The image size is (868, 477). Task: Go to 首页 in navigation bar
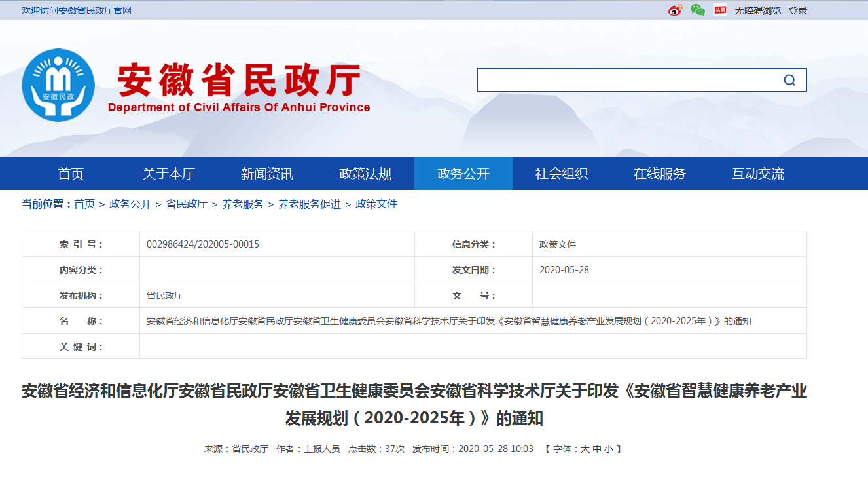(x=71, y=174)
